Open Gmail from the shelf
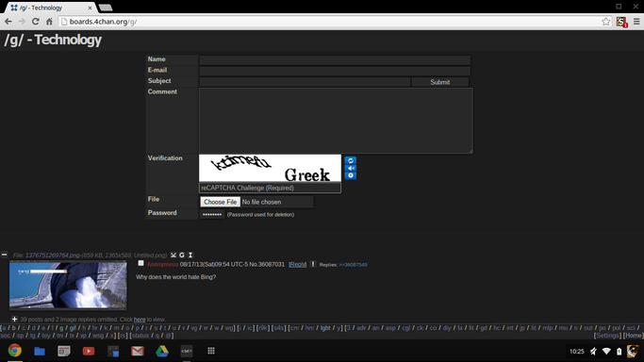Image resolution: width=644 pixels, height=362 pixels. tap(138, 351)
